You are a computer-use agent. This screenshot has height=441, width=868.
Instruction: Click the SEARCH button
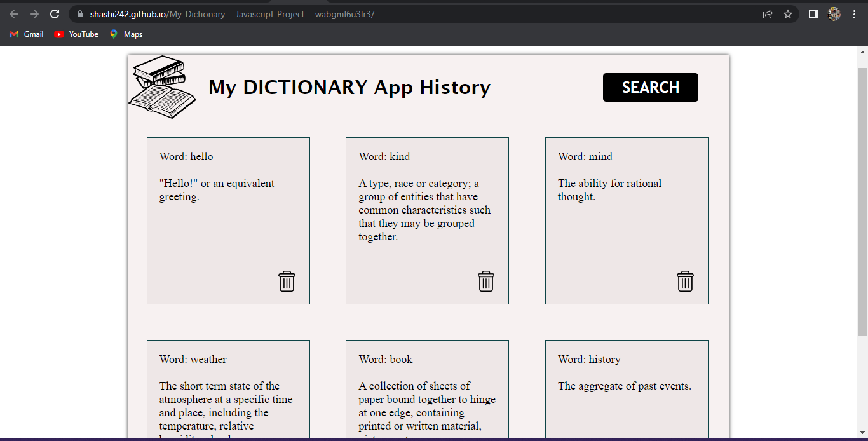pos(650,87)
